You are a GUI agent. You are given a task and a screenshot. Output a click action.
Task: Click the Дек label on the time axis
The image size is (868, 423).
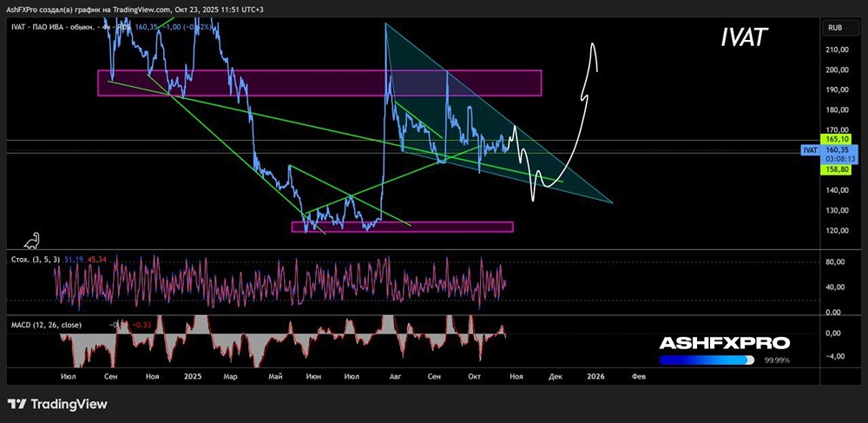556,376
